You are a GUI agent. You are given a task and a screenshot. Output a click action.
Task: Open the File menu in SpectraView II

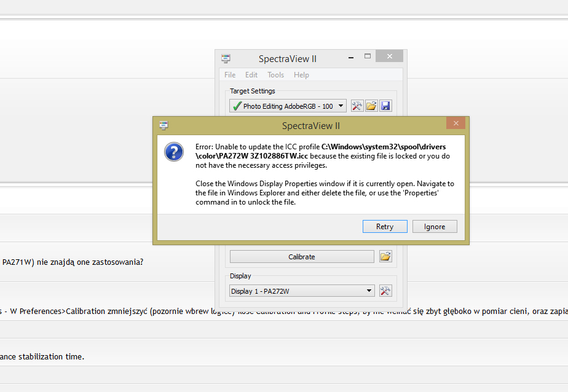coord(230,75)
